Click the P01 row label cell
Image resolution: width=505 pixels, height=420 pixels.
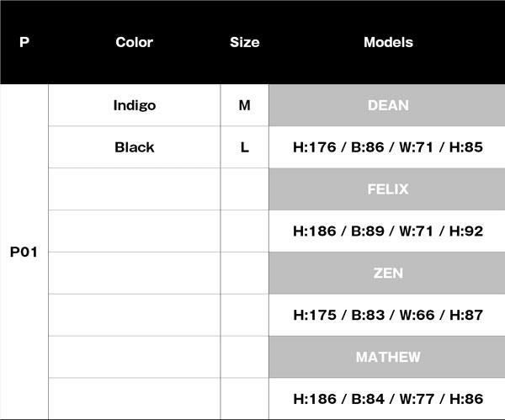click(x=24, y=252)
